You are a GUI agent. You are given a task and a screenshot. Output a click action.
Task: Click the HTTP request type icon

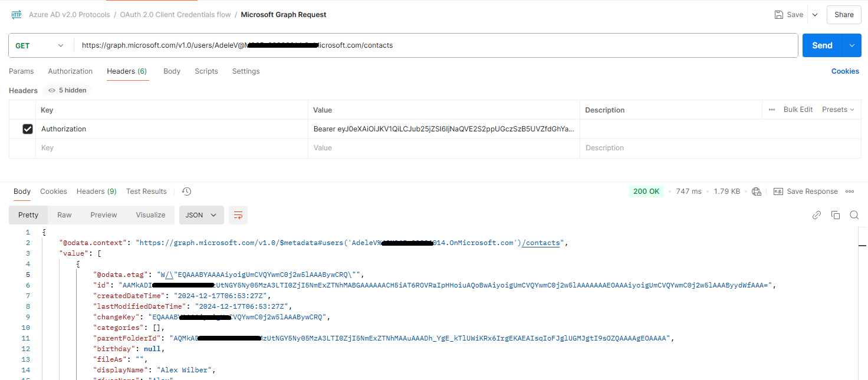tap(17, 15)
